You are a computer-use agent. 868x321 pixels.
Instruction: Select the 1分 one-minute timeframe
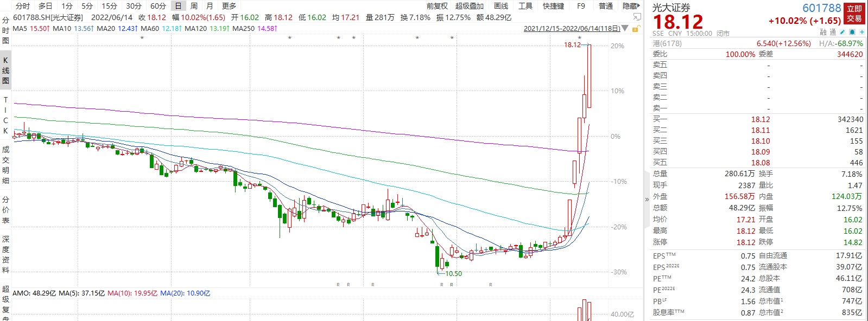click(67, 6)
